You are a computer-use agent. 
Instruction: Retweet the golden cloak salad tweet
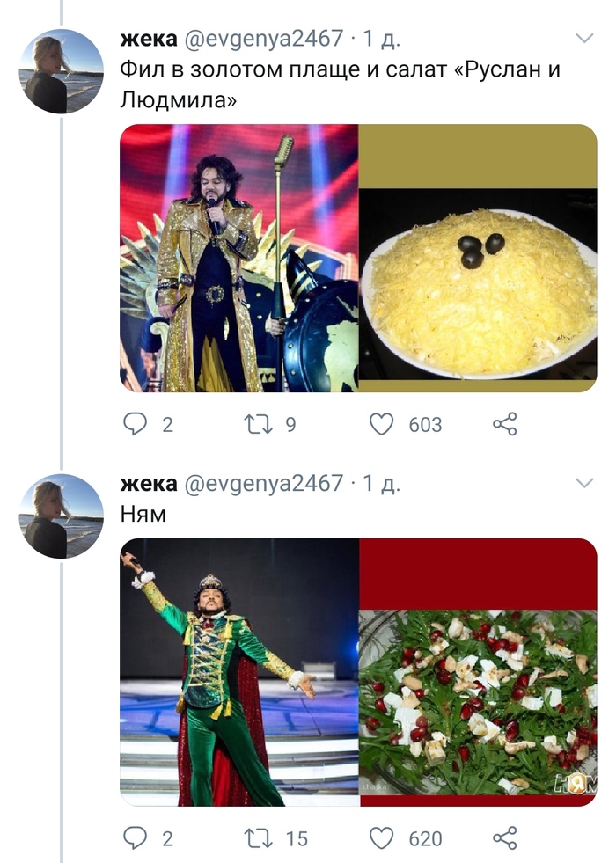256,425
